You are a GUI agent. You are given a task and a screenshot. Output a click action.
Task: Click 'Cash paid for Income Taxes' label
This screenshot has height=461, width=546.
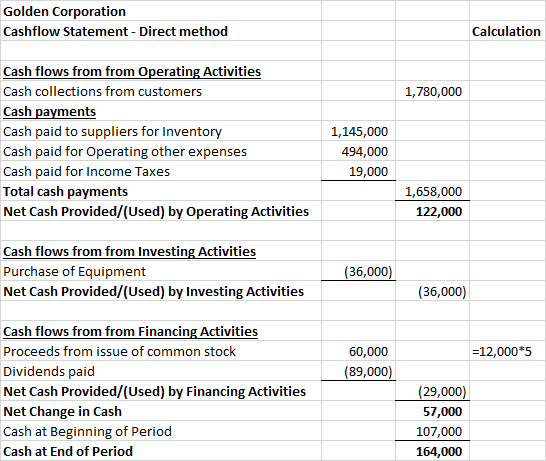pyautogui.click(x=86, y=172)
